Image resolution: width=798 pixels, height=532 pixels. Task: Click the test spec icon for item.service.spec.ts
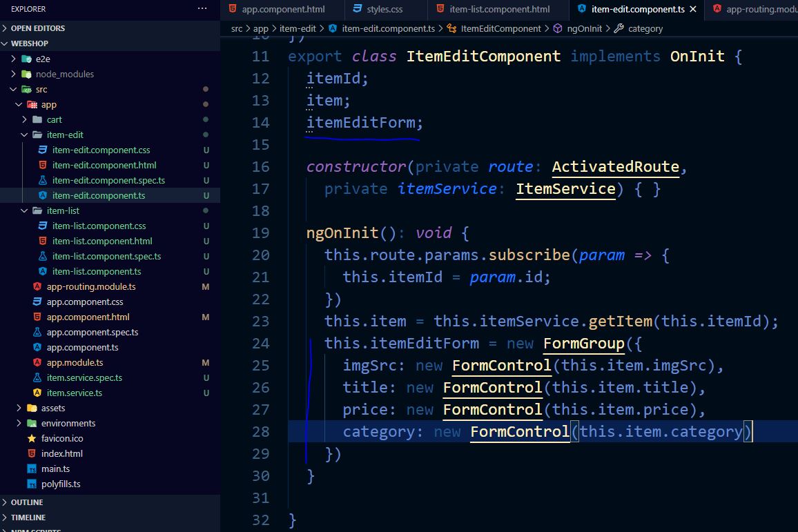pos(39,377)
